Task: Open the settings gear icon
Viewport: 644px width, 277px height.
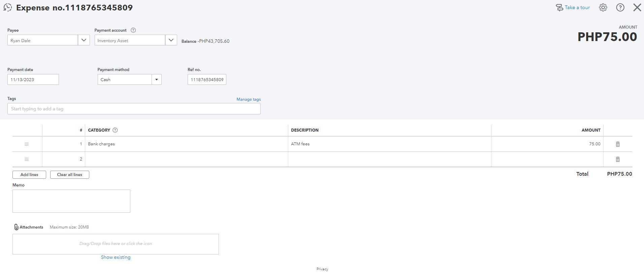Action: 603,7
